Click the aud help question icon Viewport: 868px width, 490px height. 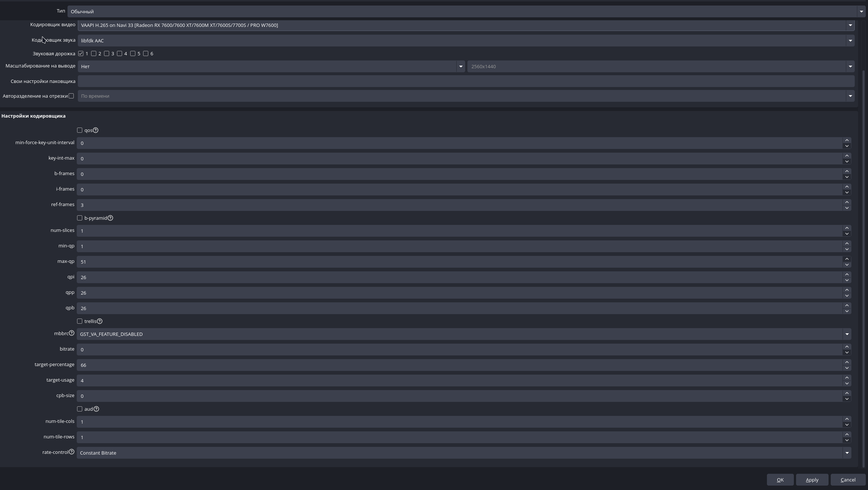[x=96, y=409]
